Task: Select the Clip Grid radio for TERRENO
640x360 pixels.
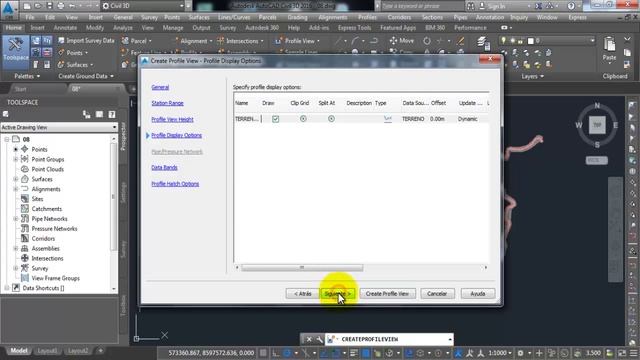Action: [x=303, y=119]
